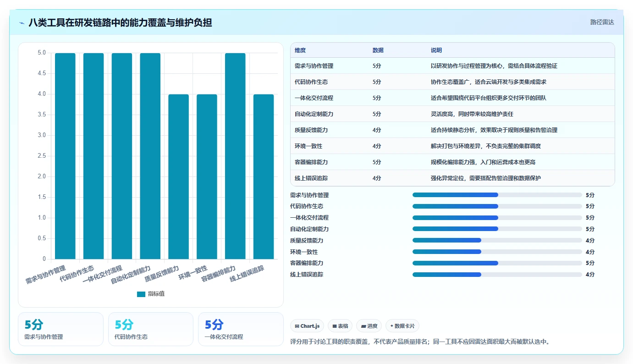Toggle the 指标值 legend color box

coord(141,294)
